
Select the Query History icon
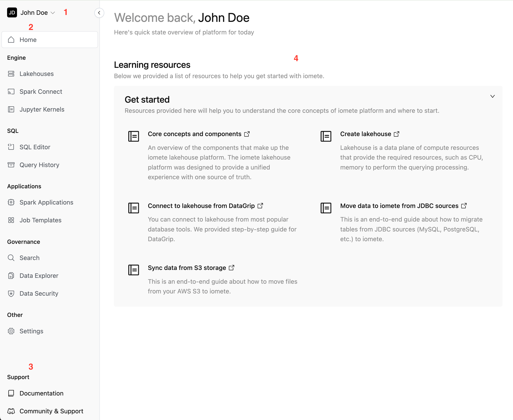point(12,165)
